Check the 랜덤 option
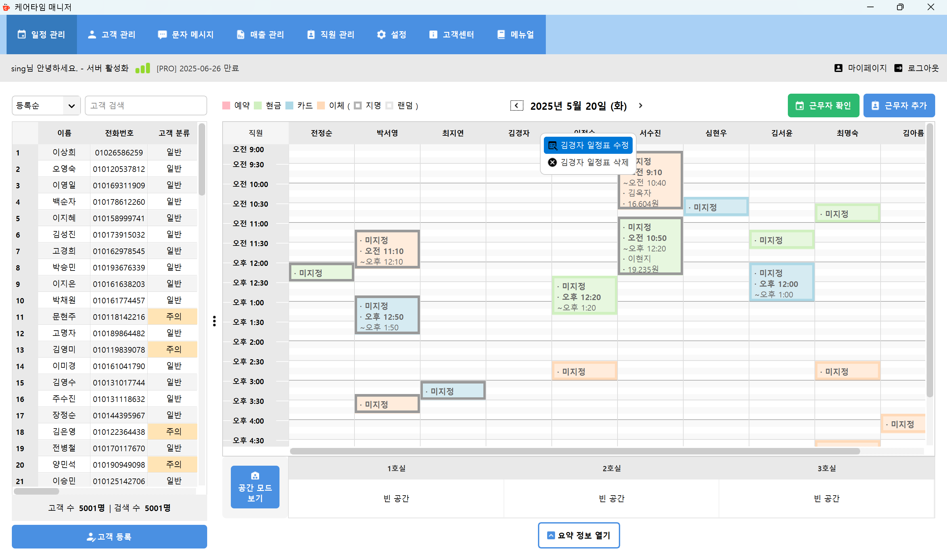 tap(390, 106)
